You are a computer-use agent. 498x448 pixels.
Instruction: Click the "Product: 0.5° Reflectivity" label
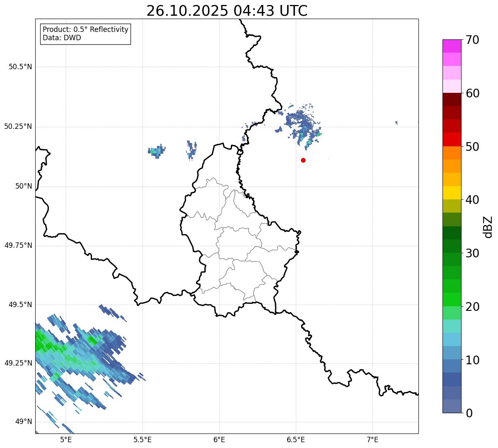click(86, 29)
